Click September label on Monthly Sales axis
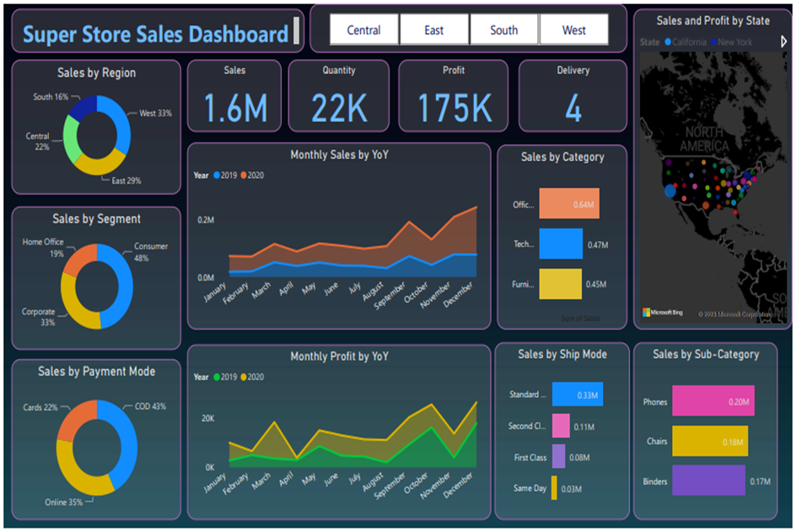 pyautogui.click(x=390, y=296)
